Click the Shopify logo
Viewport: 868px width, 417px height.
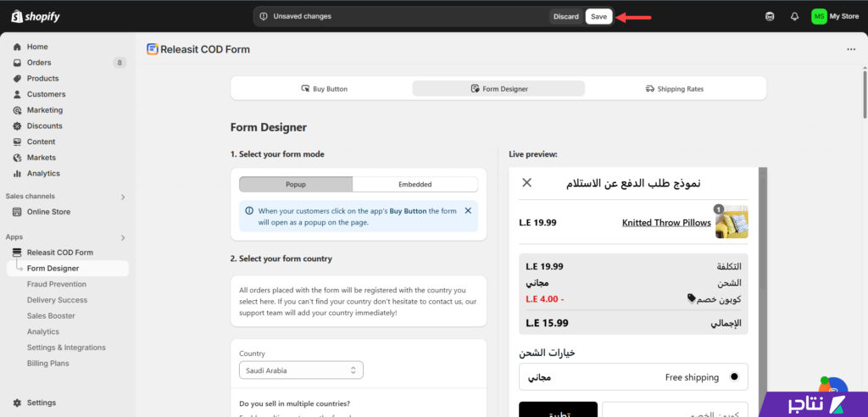pyautogui.click(x=35, y=17)
